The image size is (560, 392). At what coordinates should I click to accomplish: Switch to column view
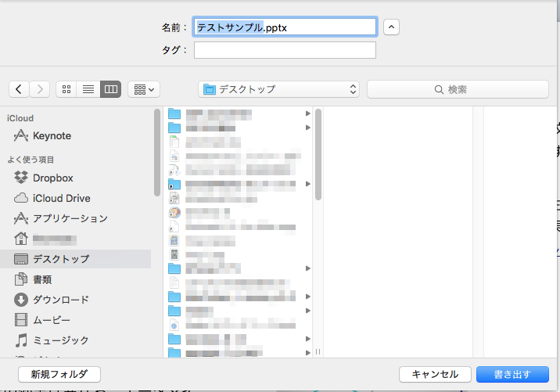[x=110, y=89]
